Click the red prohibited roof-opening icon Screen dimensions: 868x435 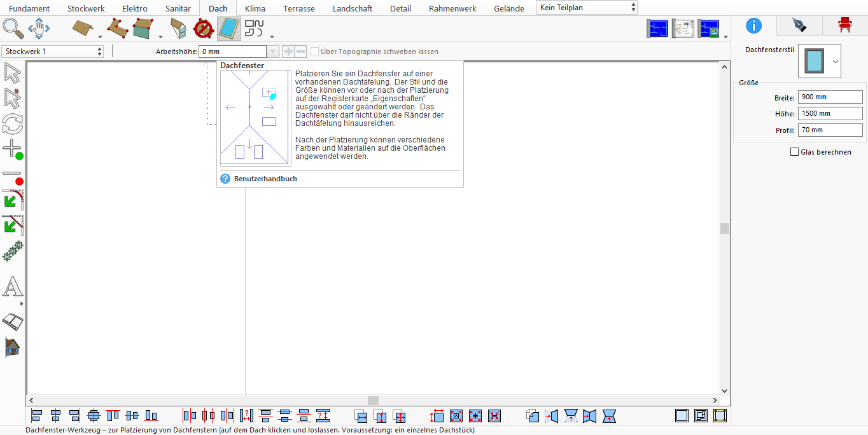[203, 29]
